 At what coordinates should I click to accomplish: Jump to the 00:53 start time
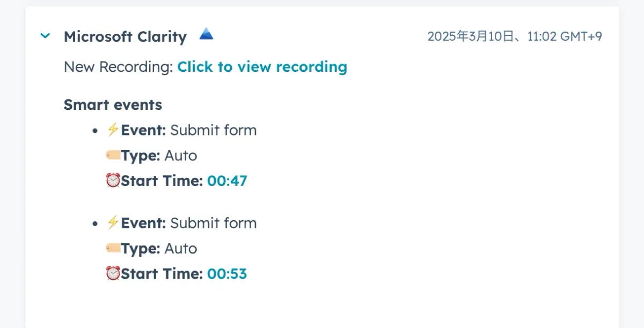pyautogui.click(x=227, y=274)
